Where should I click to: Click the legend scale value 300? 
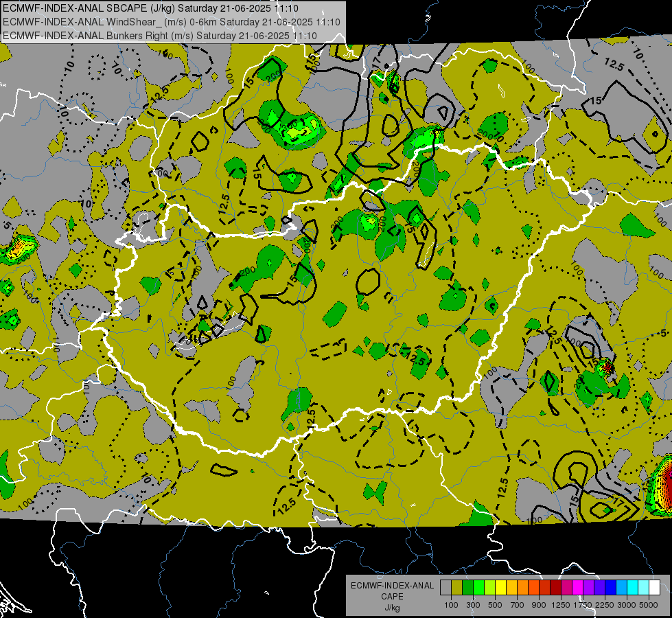point(473,605)
